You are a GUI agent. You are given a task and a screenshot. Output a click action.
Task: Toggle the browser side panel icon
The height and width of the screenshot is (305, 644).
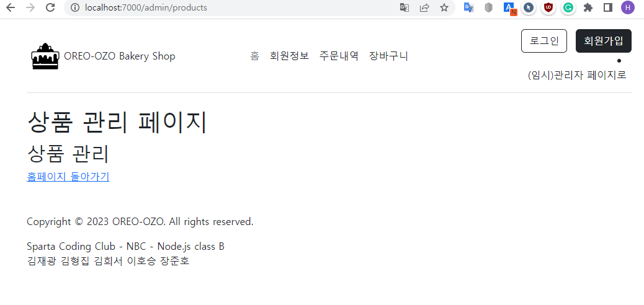608,7
